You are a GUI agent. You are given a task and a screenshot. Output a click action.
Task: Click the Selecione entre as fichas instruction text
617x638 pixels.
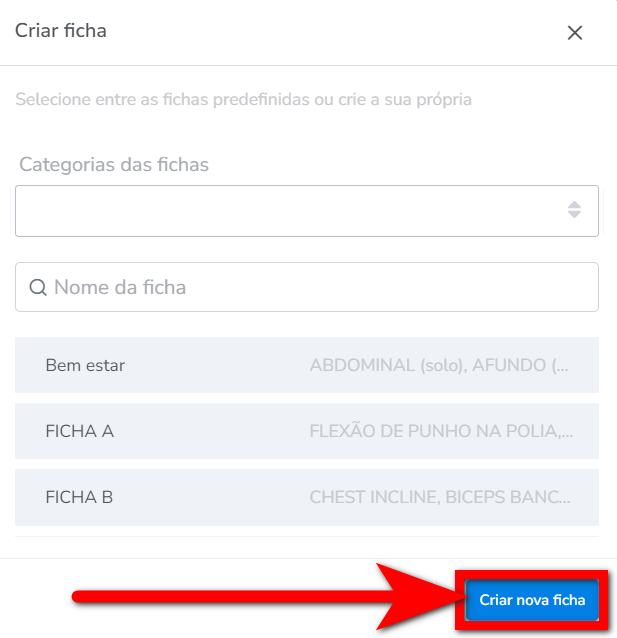pos(243,100)
